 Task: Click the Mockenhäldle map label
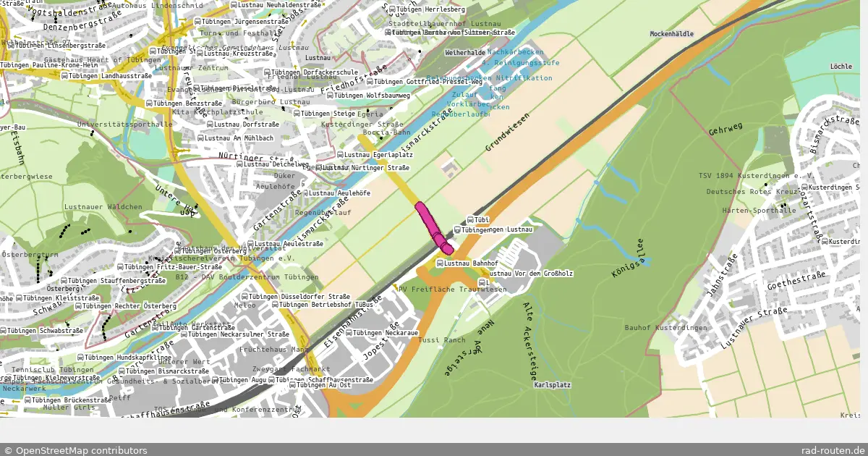[x=672, y=34]
